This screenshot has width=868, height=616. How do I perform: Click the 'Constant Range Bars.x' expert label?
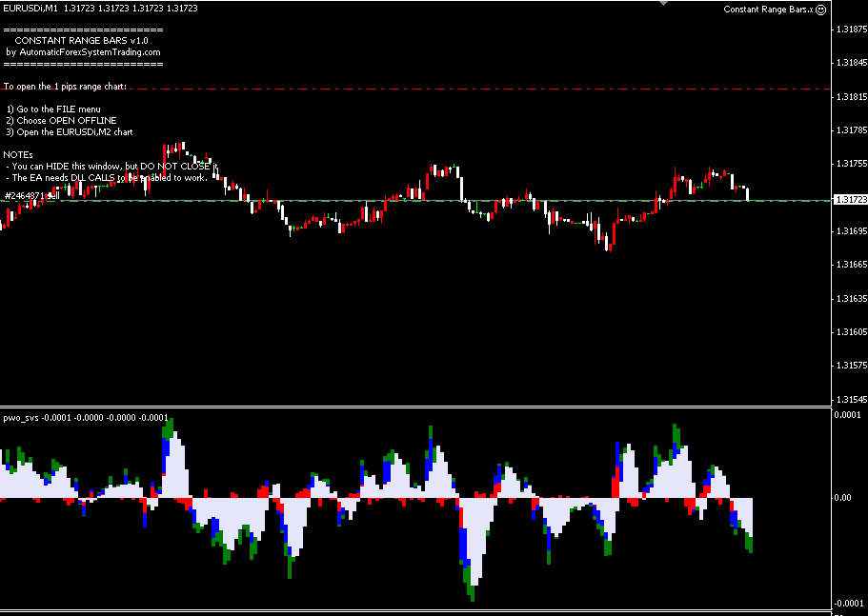768,10
